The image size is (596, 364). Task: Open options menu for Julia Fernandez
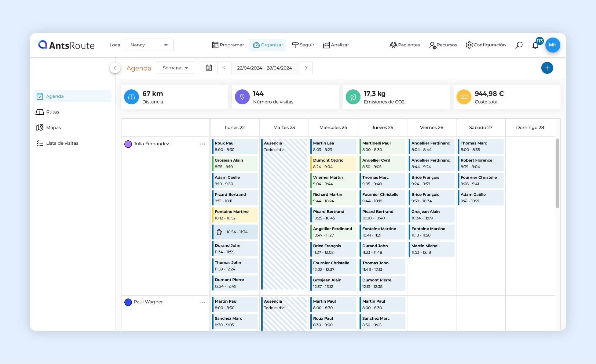tap(202, 144)
